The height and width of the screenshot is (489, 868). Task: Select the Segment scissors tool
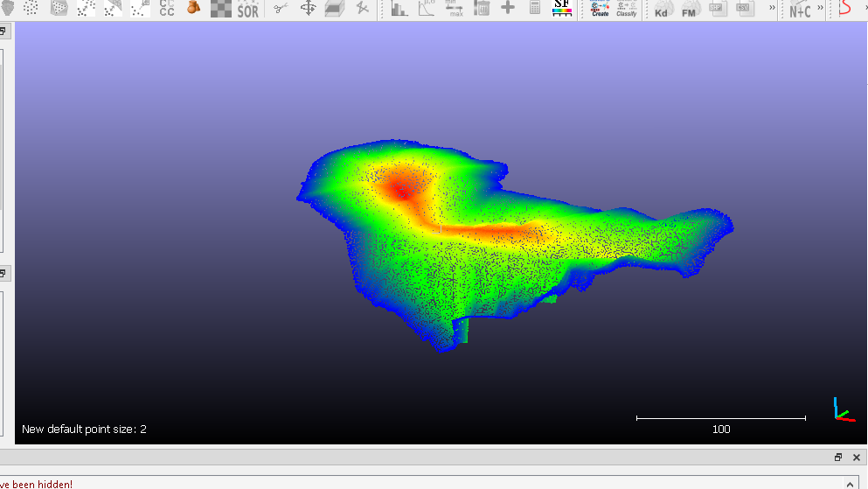[x=281, y=9]
